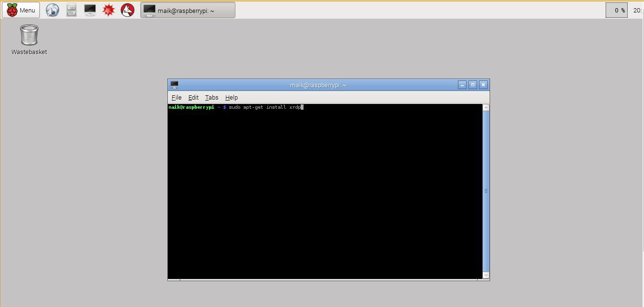This screenshot has width=644, height=307.
Task: Close the terminal window
Action: (x=483, y=85)
